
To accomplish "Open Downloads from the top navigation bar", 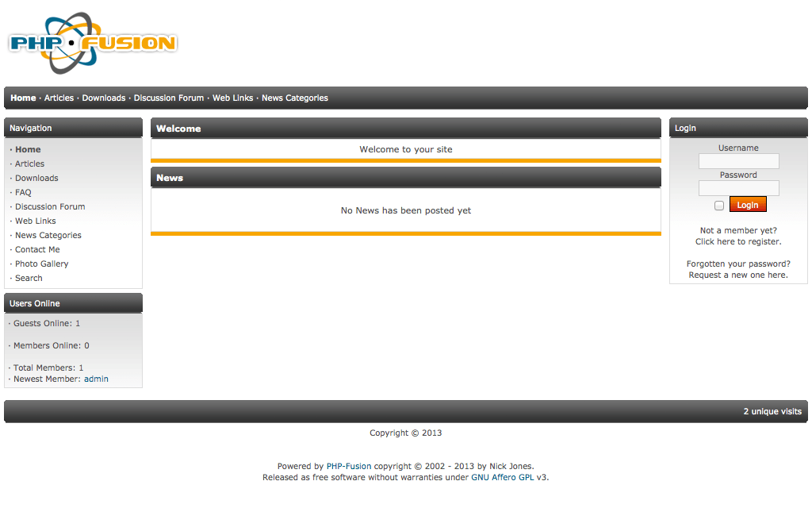I will pos(104,98).
